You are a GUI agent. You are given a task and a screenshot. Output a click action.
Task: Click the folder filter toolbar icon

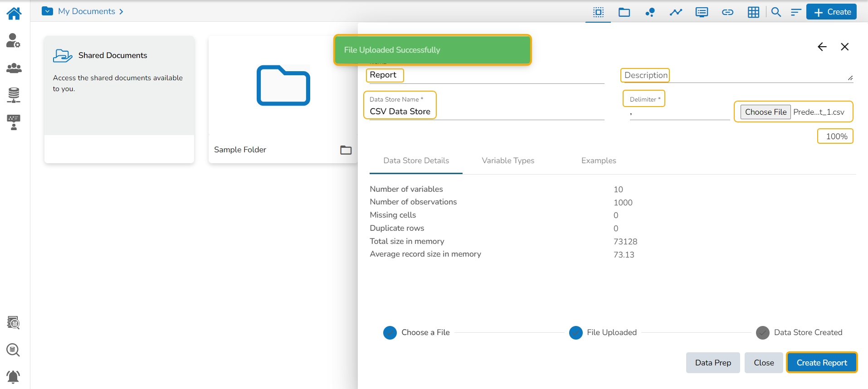(624, 12)
